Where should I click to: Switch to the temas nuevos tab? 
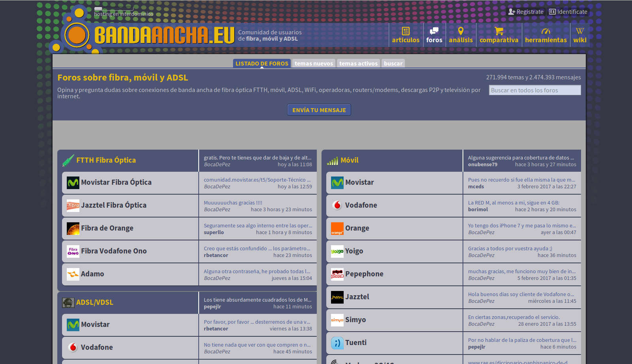pyautogui.click(x=314, y=63)
